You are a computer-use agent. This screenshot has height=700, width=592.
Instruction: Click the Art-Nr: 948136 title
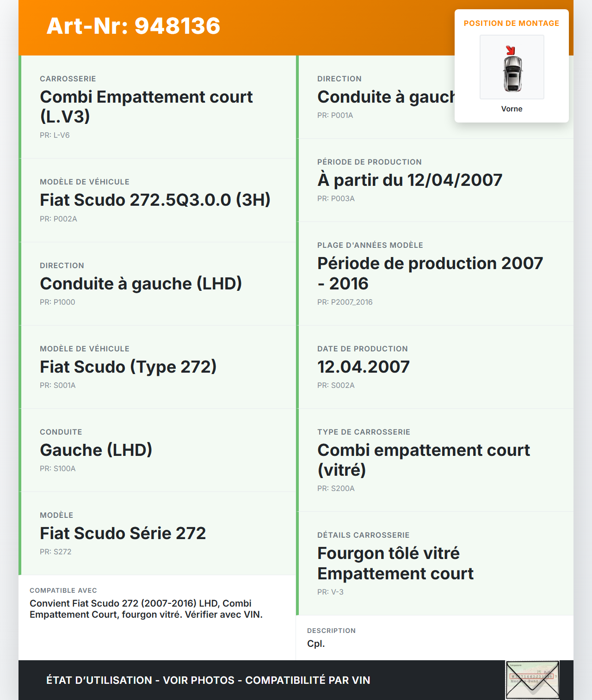133,26
